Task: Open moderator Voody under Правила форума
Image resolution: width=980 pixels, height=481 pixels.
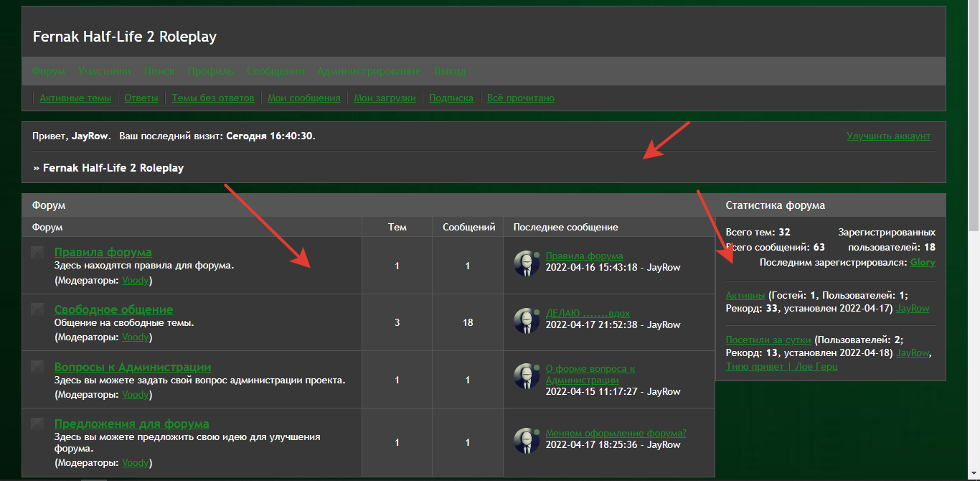Action: [x=136, y=280]
